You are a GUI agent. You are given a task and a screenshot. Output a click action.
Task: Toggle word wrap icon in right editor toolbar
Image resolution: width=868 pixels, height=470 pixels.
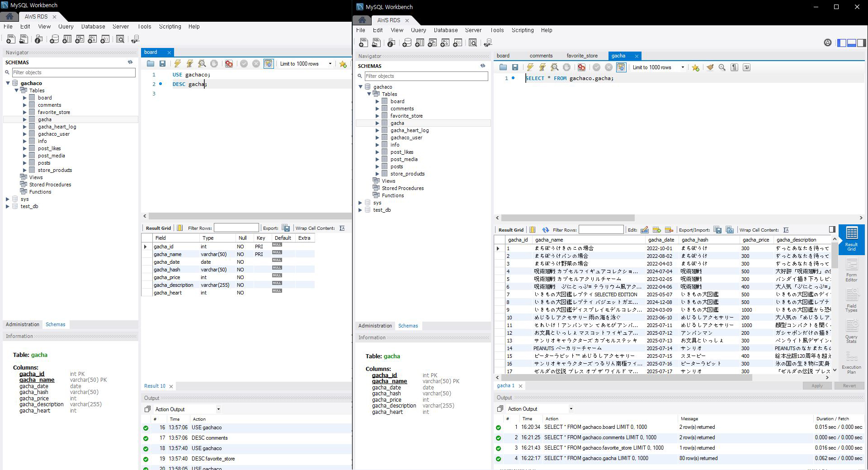[x=746, y=67]
